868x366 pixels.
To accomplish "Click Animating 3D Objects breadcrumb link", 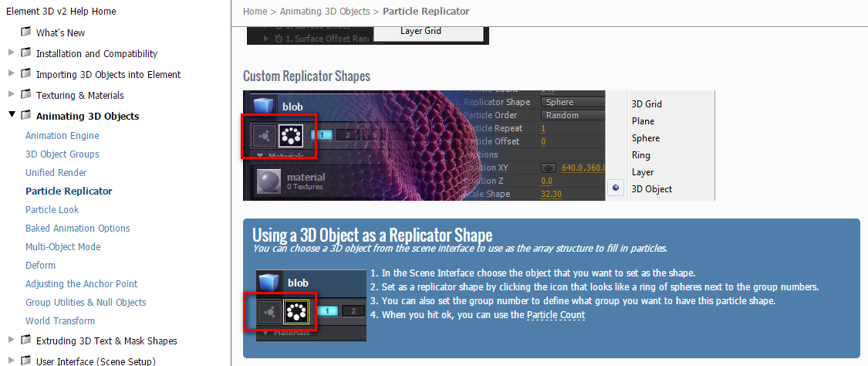I will click(324, 11).
